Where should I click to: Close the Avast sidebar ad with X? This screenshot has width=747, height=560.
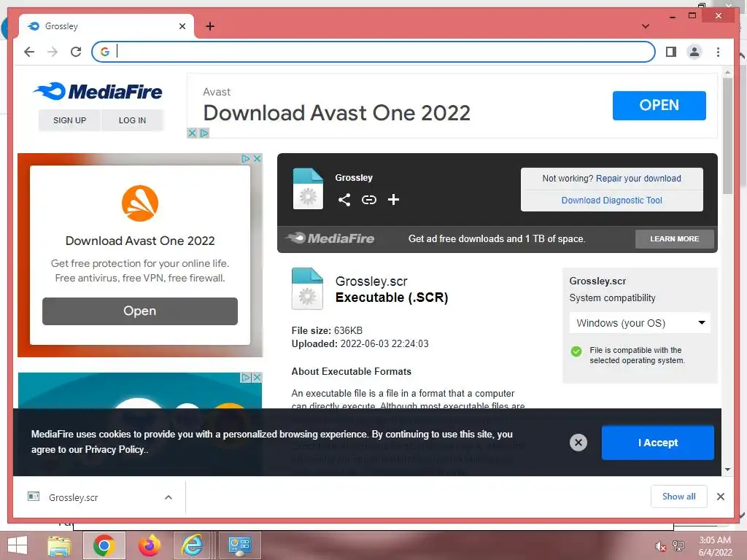coord(258,158)
